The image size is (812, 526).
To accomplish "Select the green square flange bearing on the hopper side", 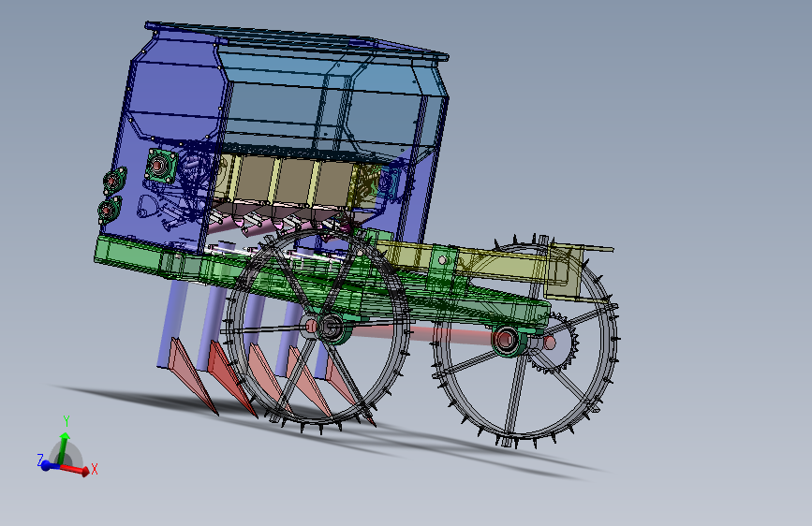I will [x=161, y=166].
